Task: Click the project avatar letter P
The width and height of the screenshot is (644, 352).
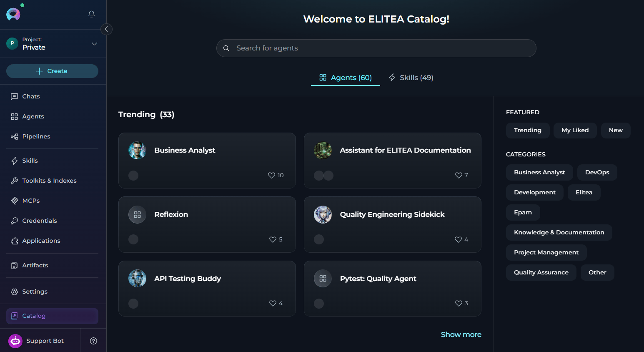Action: point(13,43)
